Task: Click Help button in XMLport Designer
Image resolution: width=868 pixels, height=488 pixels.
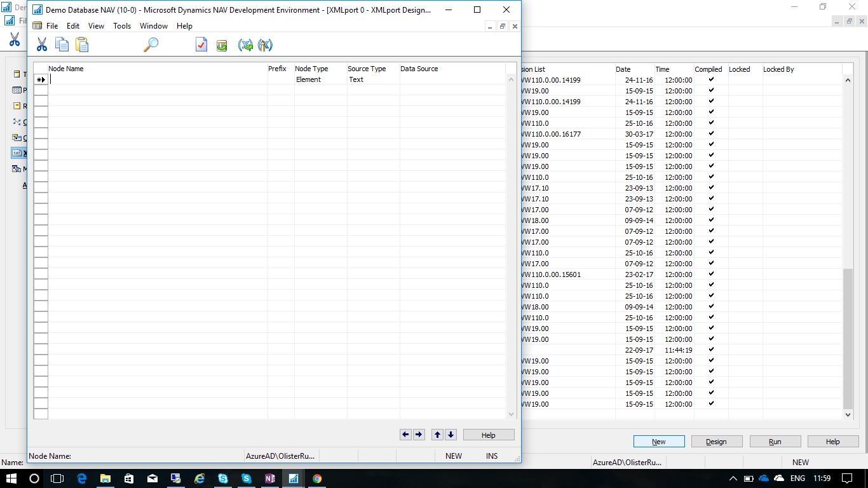Action: [x=489, y=435]
